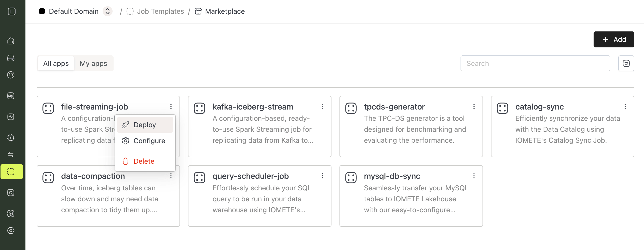The width and height of the screenshot is (644, 250).
Task: Choose Deploy from the context menu
Action: pos(145,125)
